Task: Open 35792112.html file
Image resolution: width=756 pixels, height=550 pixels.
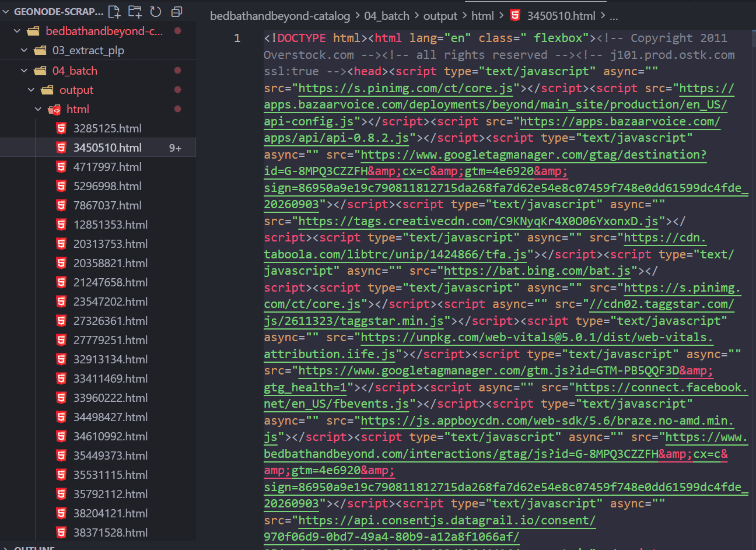Action: click(110, 494)
